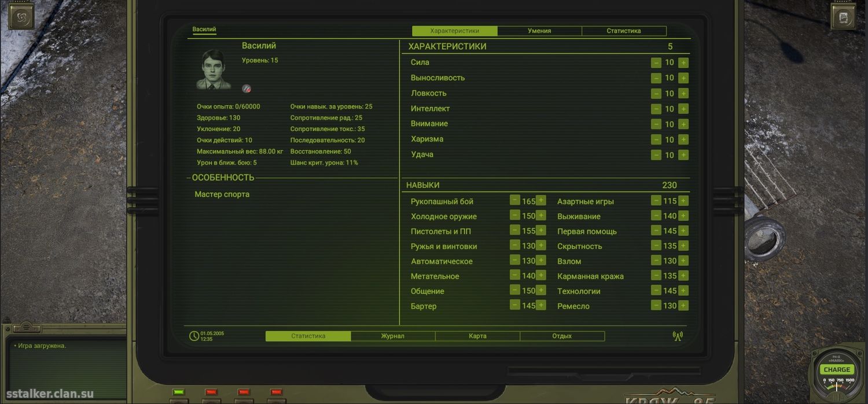Open the top Статистика tab
The height and width of the screenshot is (404, 868).
pyautogui.click(x=624, y=31)
